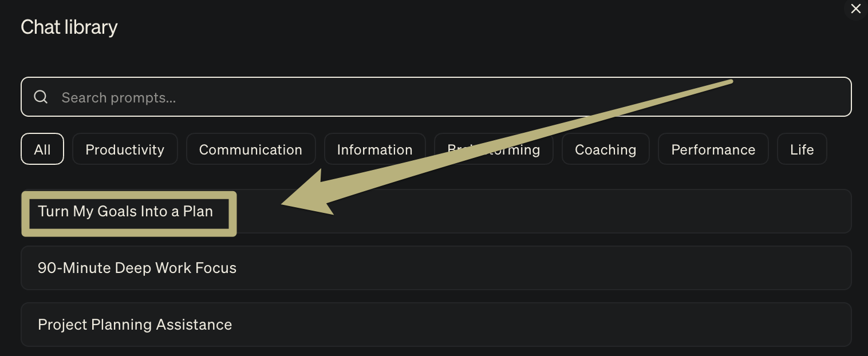Click the highlighted yellow box around the first prompt
Image resolution: width=868 pixels, height=356 pixels.
129,231
